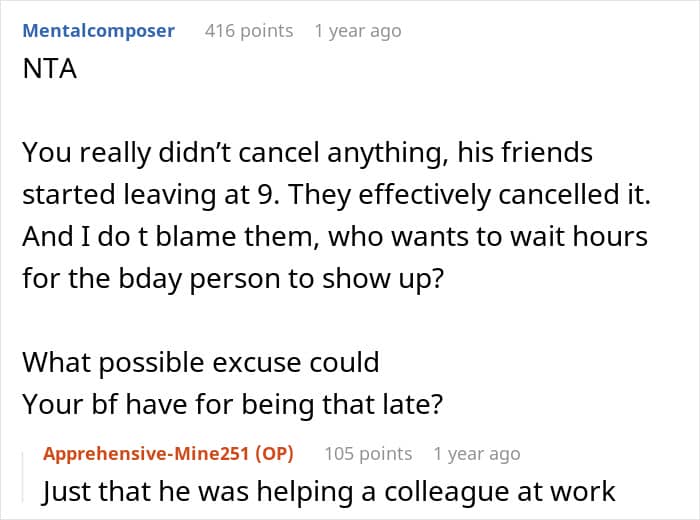Open the timestamp link on Mentalcomposer's comment
The image size is (700, 520).
[357, 31]
